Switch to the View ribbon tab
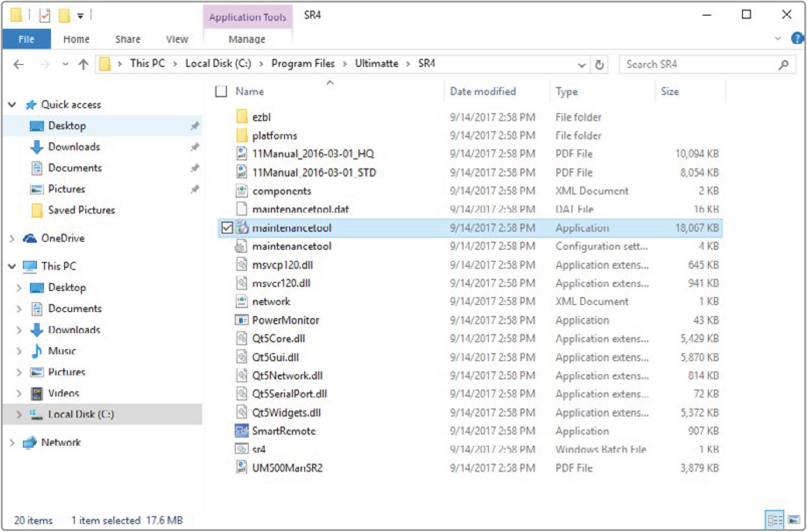 tap(177, 39)
